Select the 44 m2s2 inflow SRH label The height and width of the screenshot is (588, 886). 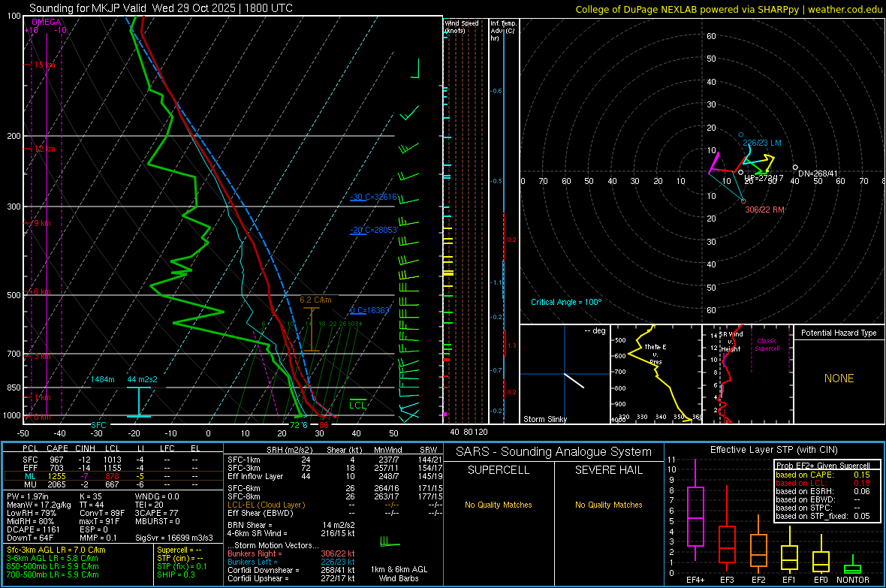143,379
